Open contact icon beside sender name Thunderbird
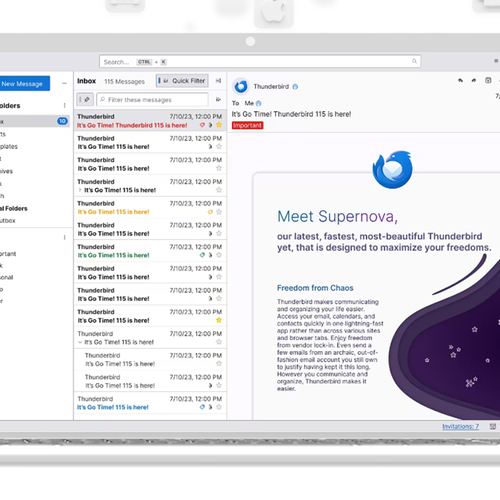 [x=295, y=87]
